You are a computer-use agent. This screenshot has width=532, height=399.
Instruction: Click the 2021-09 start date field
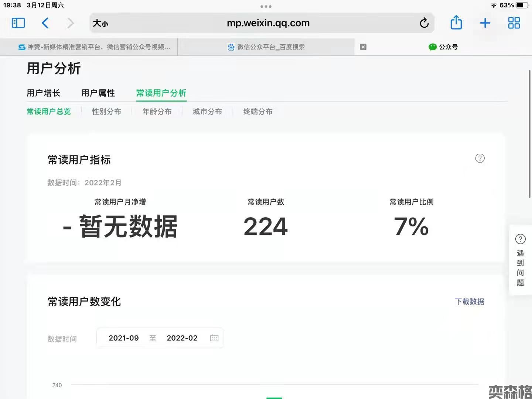pos(124,338)
